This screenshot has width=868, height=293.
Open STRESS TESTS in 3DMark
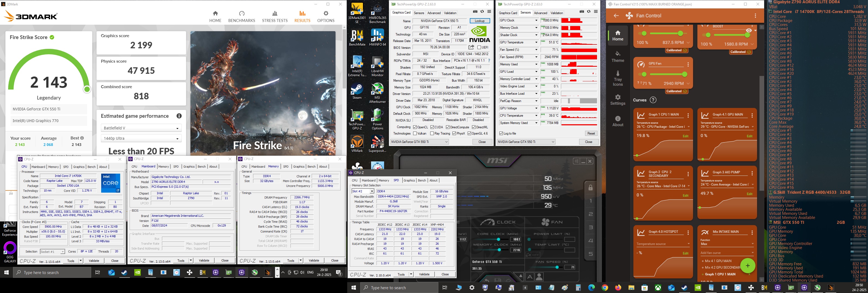(275, 17)
